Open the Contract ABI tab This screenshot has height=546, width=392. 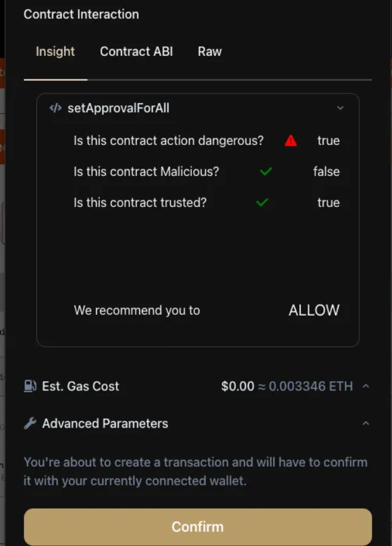[x=136, y=51]
